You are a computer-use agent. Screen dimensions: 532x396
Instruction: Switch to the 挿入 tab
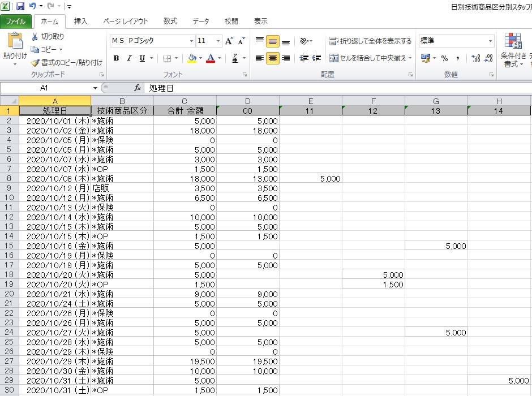point(81,21)
